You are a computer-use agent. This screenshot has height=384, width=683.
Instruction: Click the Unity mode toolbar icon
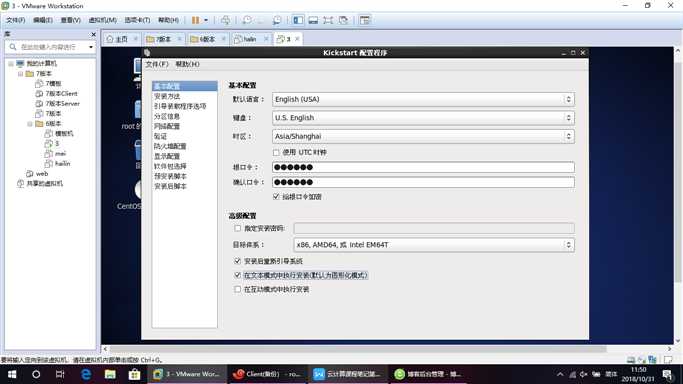tap(343, 20)
